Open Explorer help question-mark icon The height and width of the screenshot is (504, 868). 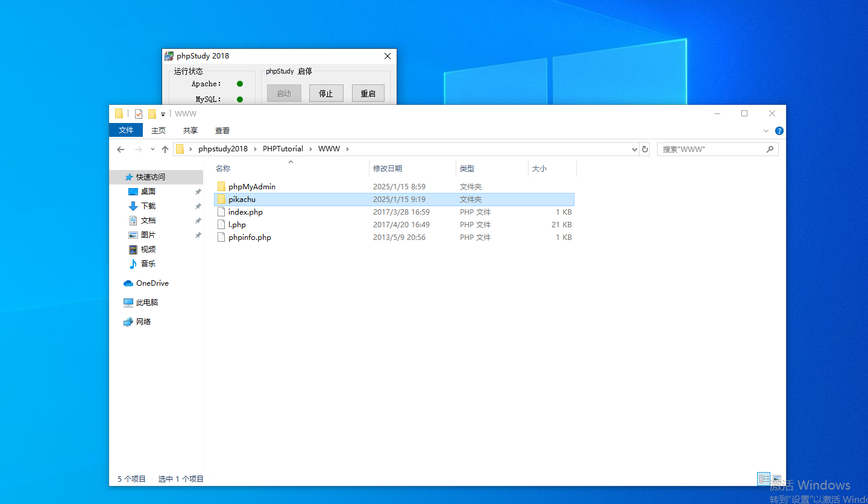click(779, 130)
